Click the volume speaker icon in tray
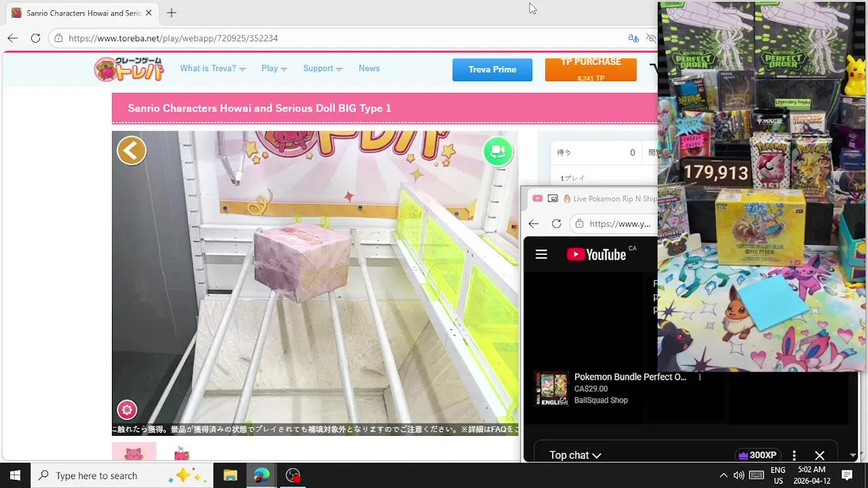Screen dimensions: 868x488 (738, 475)
